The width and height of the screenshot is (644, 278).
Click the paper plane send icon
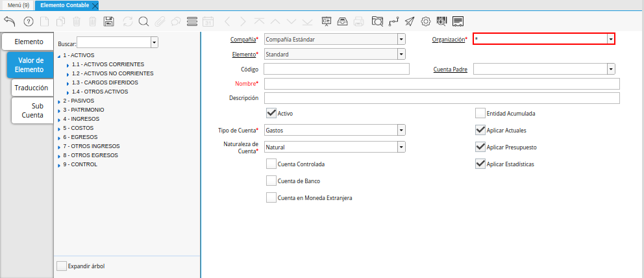(410, 21)
